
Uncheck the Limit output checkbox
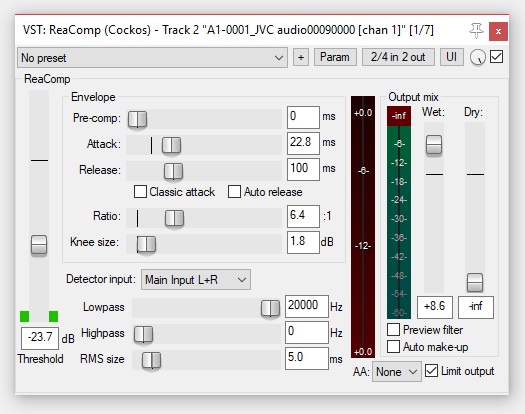[431, 371]
